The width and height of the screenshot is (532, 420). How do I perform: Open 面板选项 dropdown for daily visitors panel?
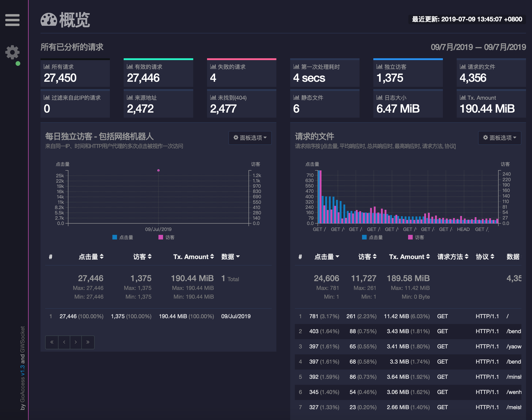pos(250,138)
